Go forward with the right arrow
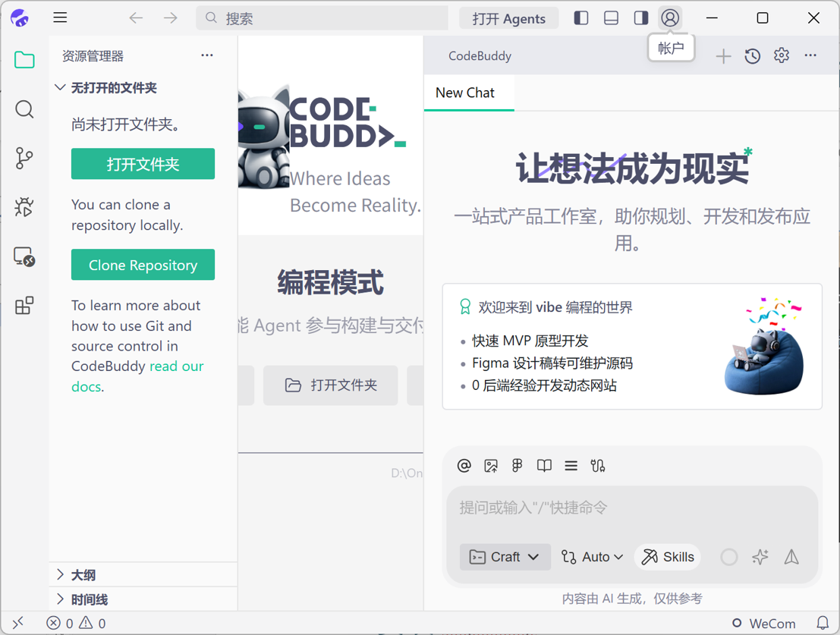The height and width of the screenshot is (635, 840). (171, 18)
